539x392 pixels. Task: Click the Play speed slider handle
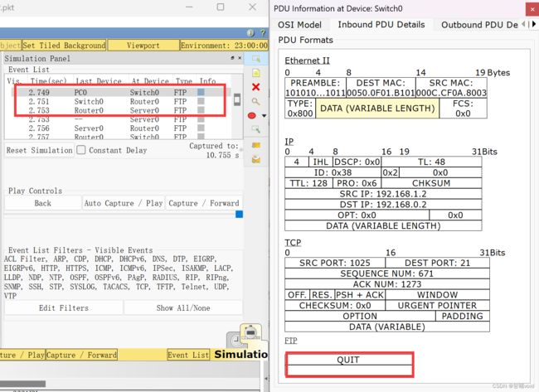pos(240,215)
